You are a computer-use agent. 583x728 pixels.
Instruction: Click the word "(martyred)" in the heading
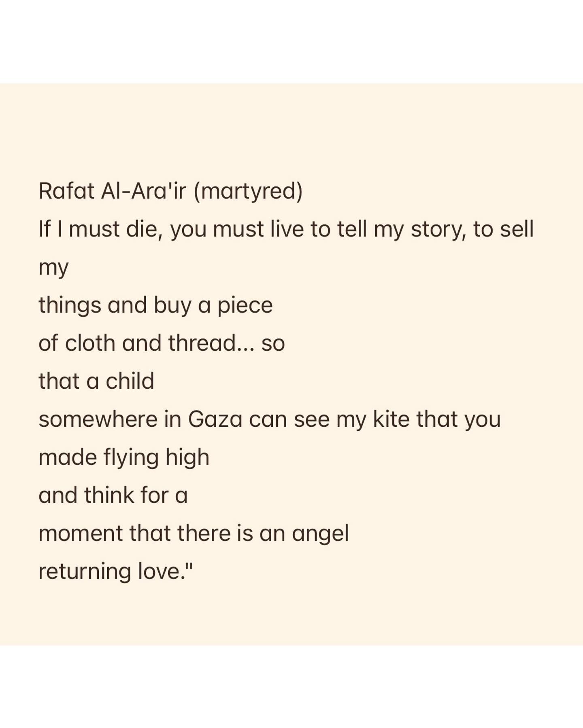tap(248, 191)
